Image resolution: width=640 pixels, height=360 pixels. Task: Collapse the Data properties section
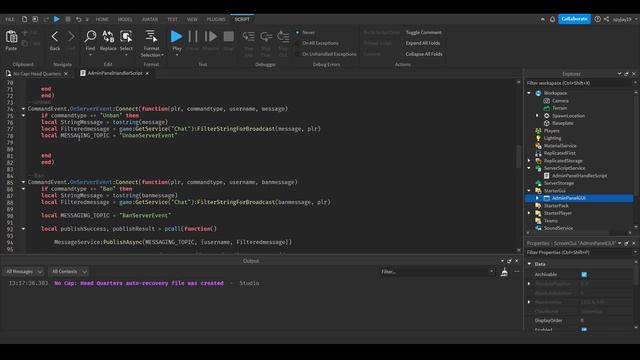pyautogui.click(x=529, y=264)
